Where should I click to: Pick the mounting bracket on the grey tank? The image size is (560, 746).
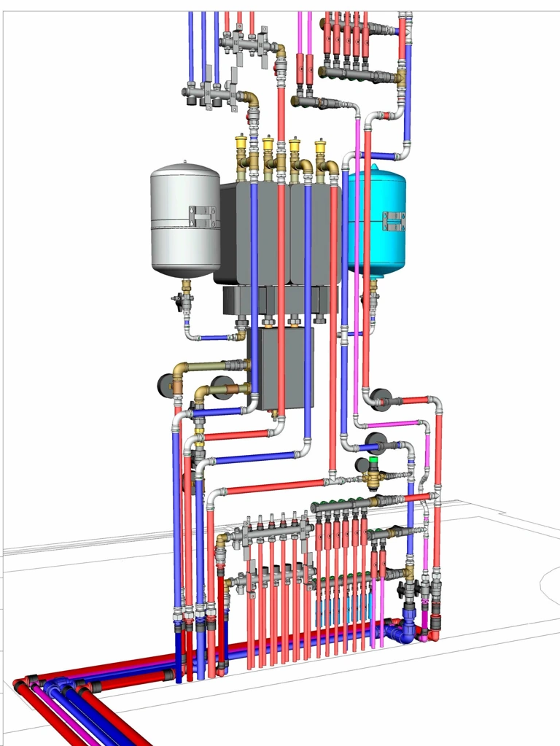point(203,217)
